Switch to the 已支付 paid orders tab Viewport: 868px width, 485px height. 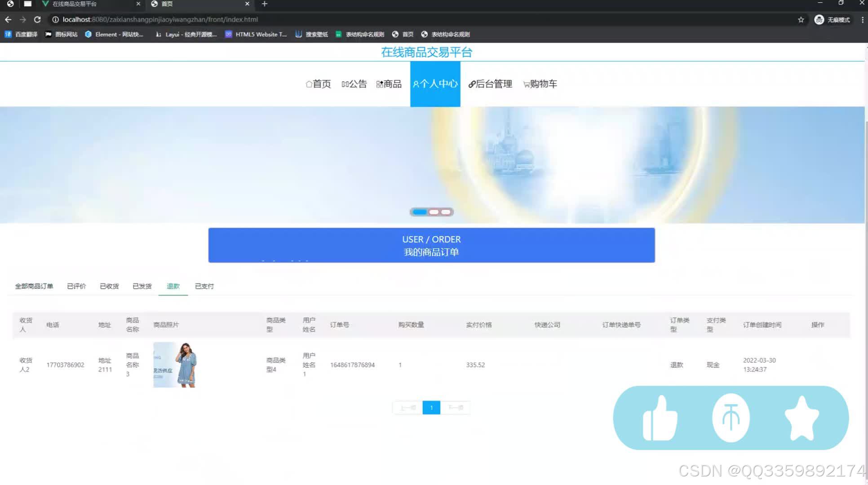tap(204, 286)
